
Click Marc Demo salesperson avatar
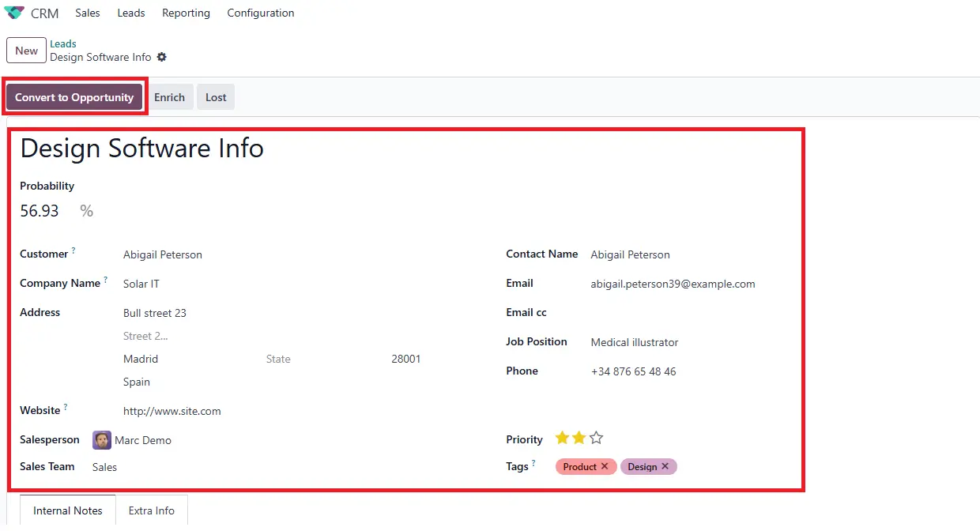(102, 440)
